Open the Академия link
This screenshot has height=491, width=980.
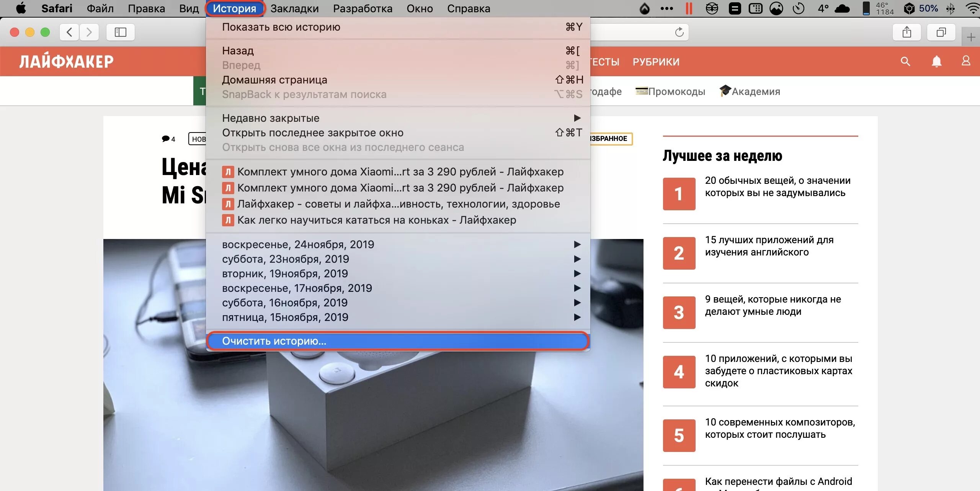point(750,92)
